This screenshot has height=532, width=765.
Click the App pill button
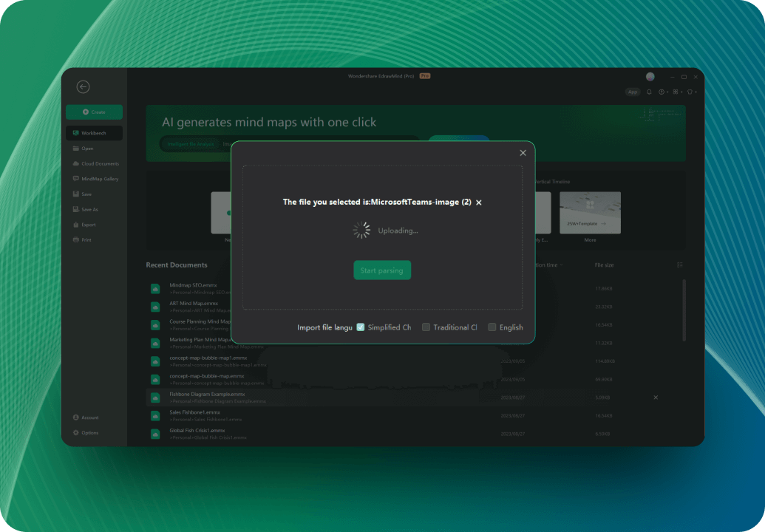(633, 92)
